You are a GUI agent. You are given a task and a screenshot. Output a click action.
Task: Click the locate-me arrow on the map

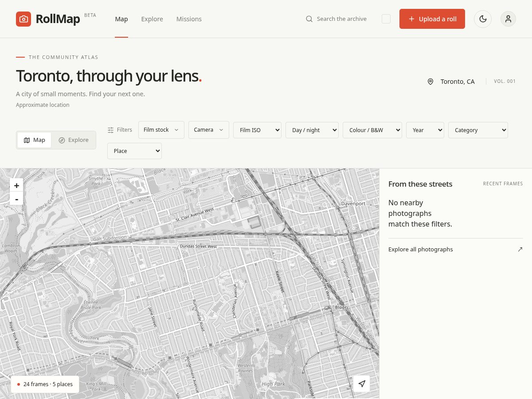click(362, 383)
